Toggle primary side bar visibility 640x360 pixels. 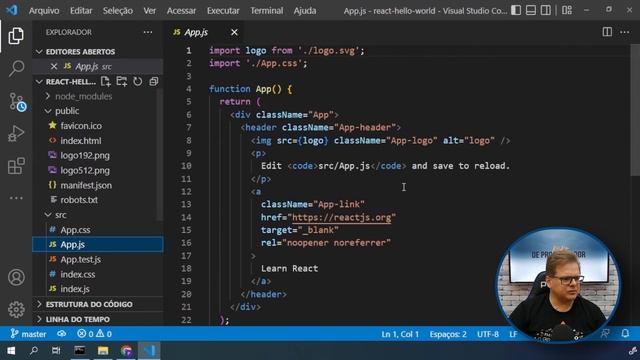516,10
